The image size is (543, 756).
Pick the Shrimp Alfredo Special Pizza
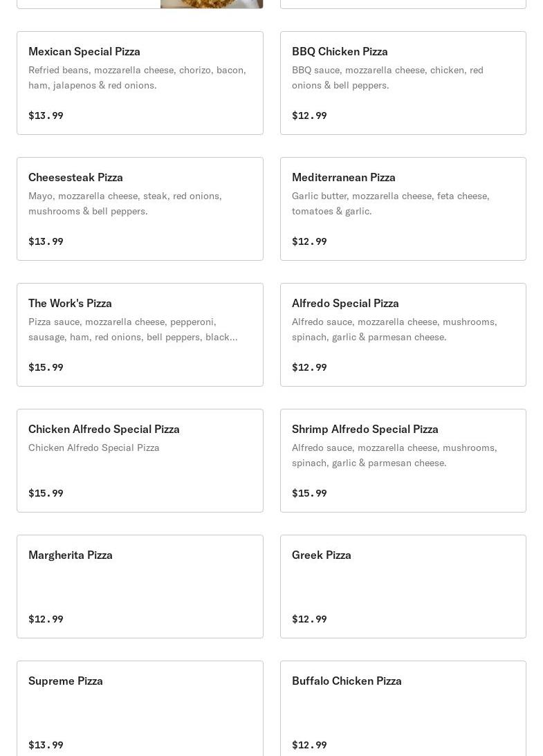click(x=403, y=461)
